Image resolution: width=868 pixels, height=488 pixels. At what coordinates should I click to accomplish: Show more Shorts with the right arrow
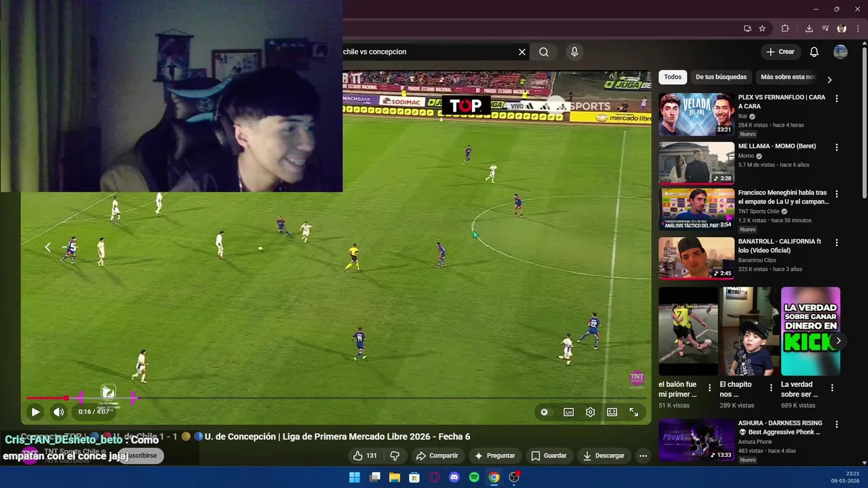tap(838, 341)
